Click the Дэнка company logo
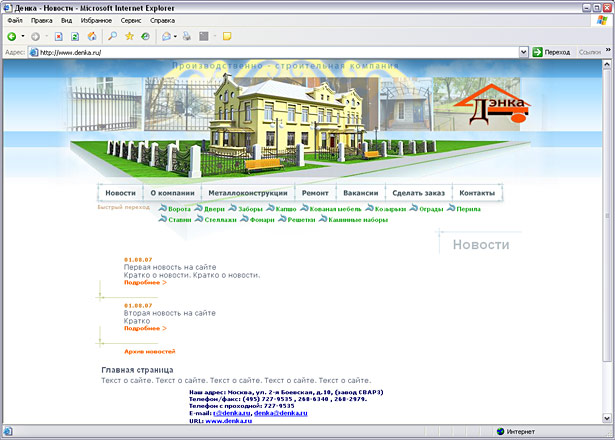 tap(492, 104)
